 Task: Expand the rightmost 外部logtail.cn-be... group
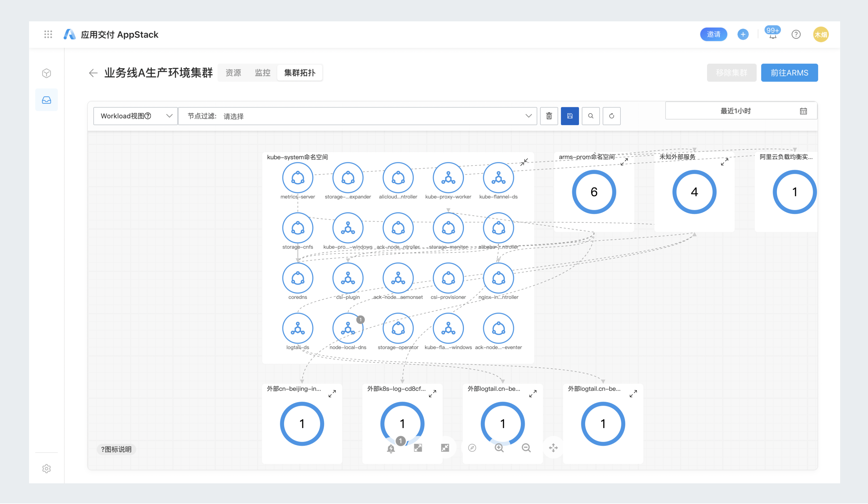coord(633,394)
